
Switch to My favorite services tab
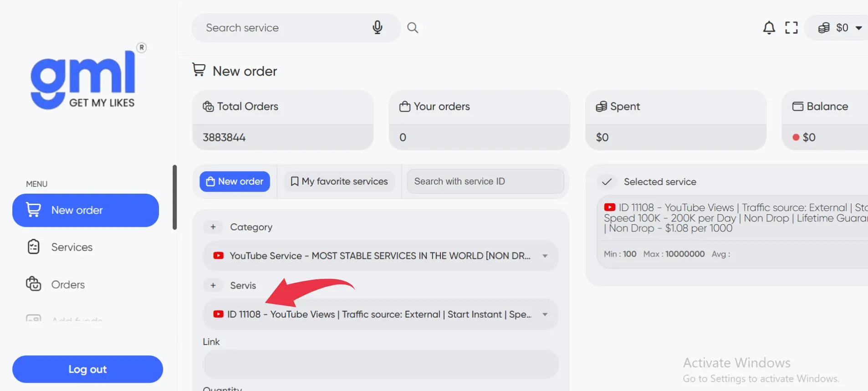tap(339, 181)
